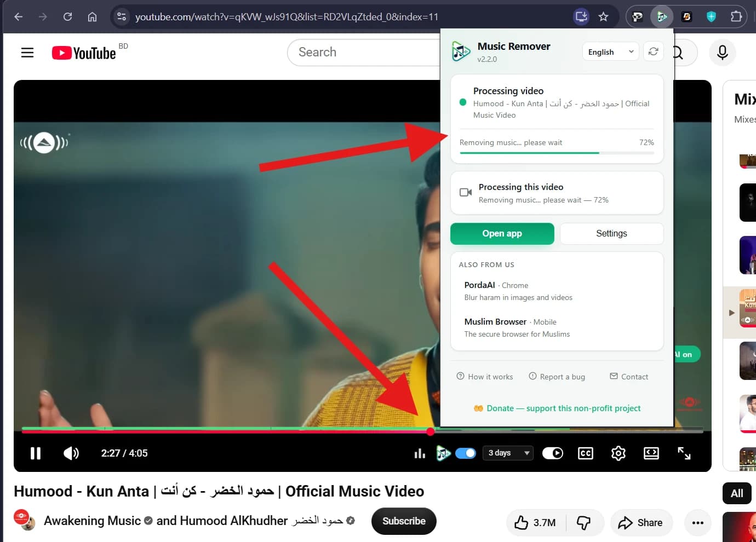756x542 pixels.
Task: Open the browser home page
Action: click(92, 17)
